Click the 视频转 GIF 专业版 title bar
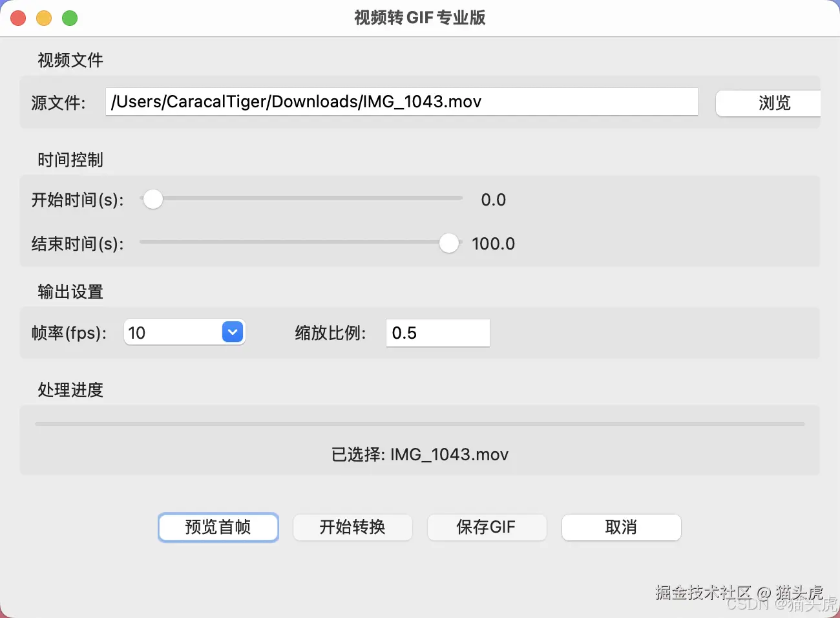The image size is (840, 618). [420, 18]
